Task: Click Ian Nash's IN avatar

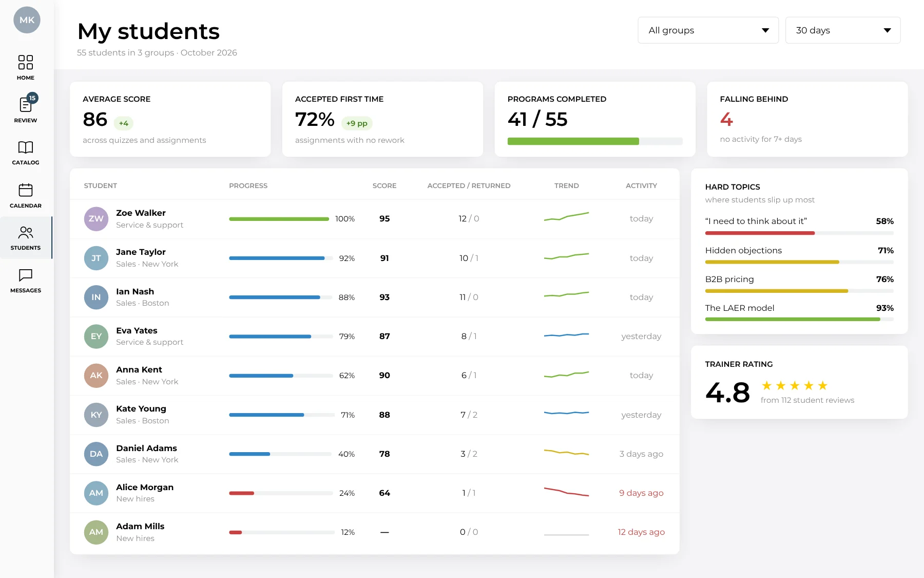Action: [96, 297]
